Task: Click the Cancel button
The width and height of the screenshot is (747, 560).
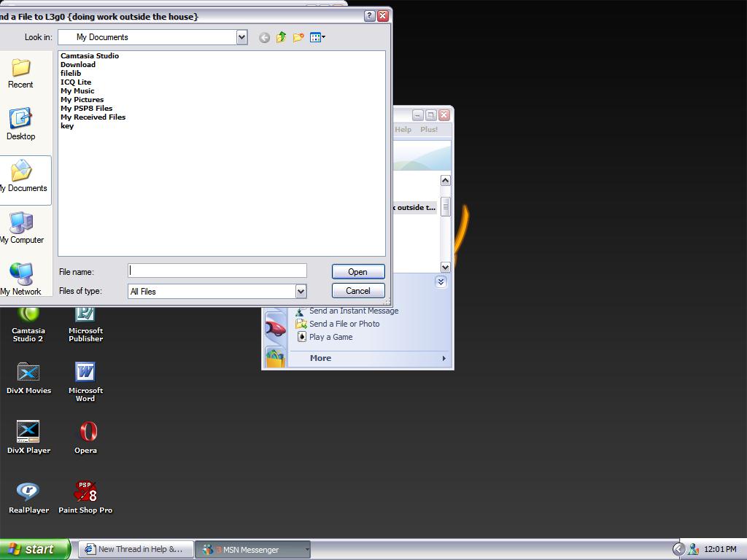Action: [x=357, y=290]
